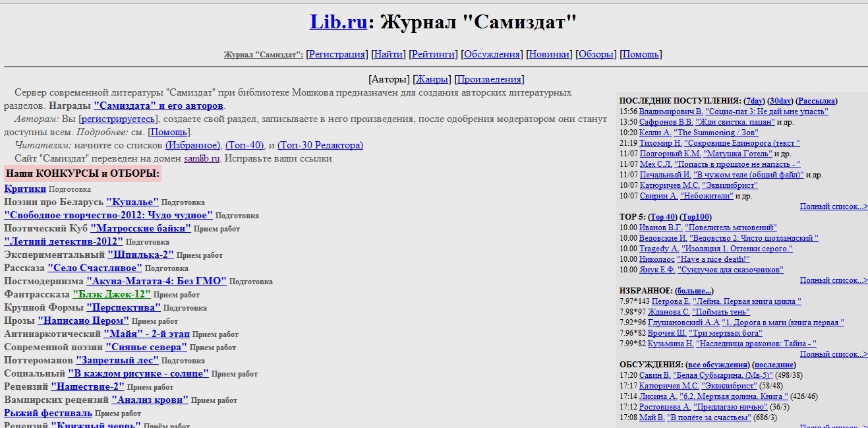This screenshot has height=428, width=868.
Task: Open the "Самиздата" и его авторов awards link
Action: (159, 106)
